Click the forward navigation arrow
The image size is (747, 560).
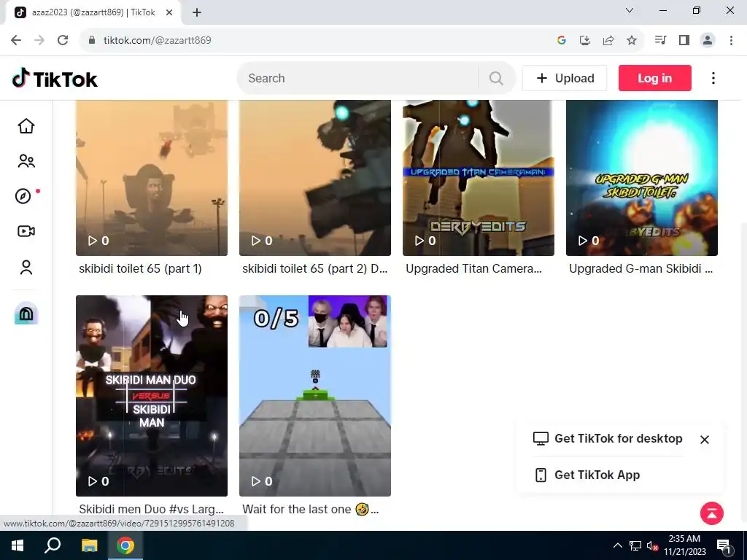tap(39, 40)
